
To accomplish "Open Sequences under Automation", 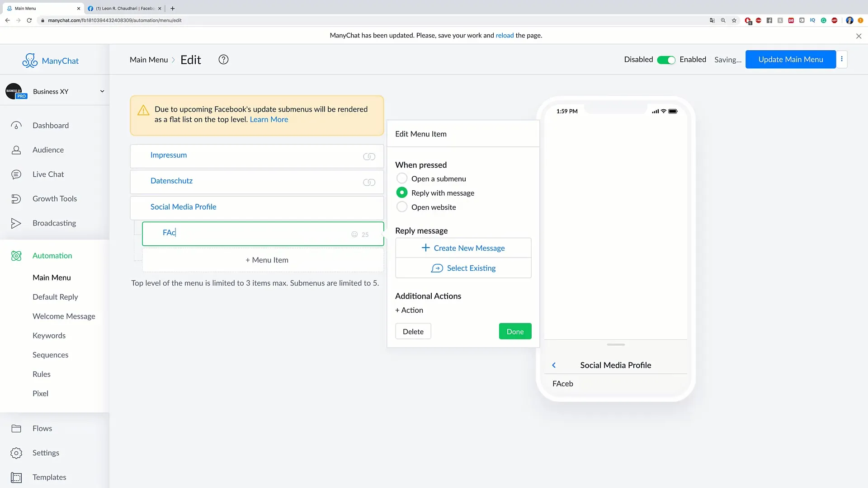I will [x=50, y=355].
